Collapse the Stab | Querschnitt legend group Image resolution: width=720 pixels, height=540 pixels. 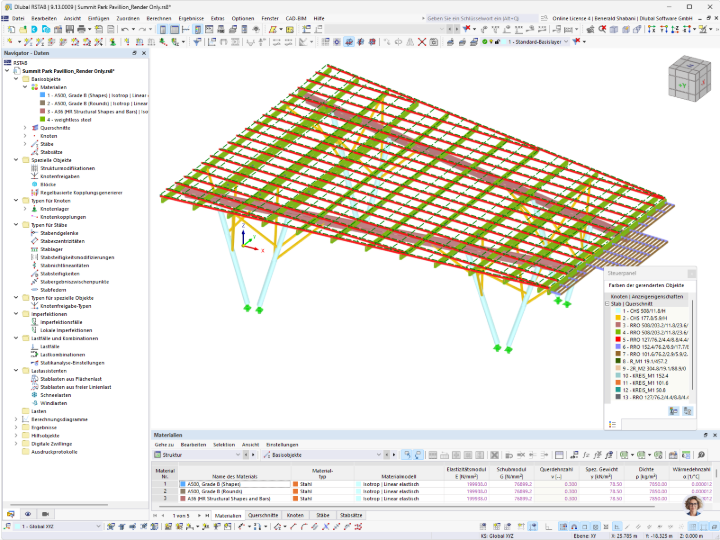point(607,304)
